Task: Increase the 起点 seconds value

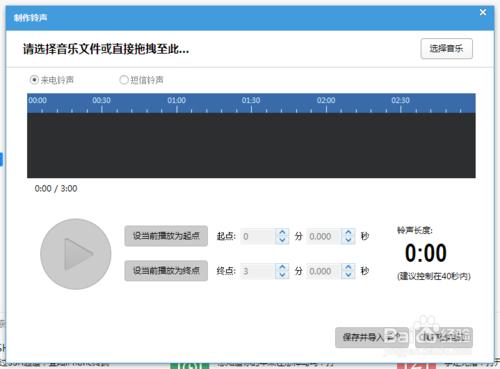Action: click(348, 233)
